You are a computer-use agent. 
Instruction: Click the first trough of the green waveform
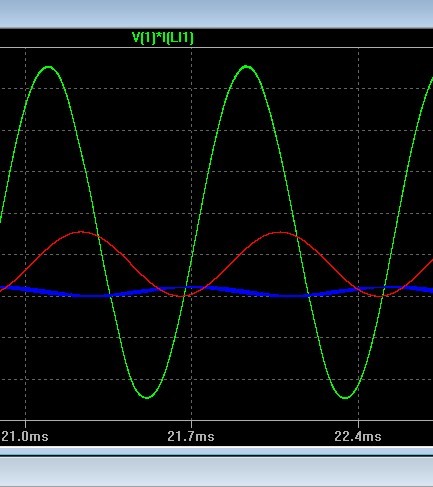click(147, 397)
